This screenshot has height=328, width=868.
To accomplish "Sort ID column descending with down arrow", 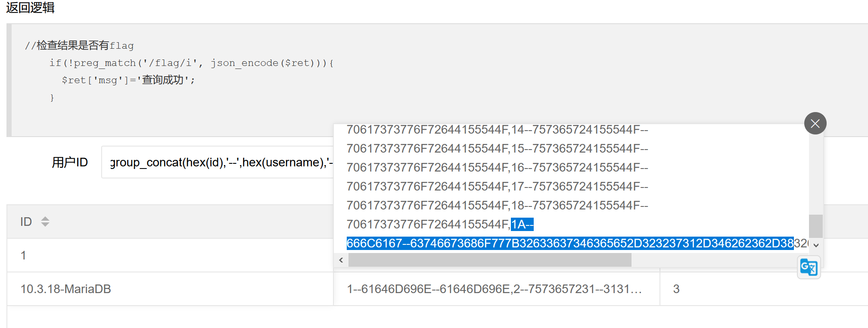I will tap(45, 225).
